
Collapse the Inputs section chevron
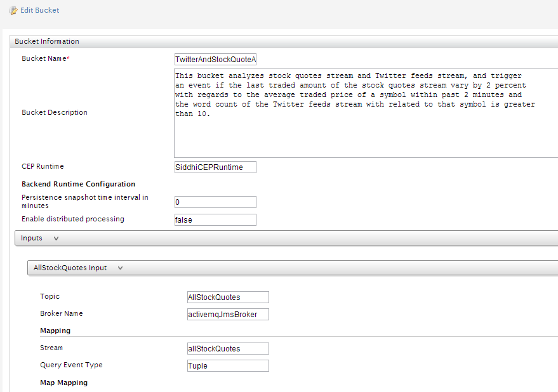pos(56,238)
